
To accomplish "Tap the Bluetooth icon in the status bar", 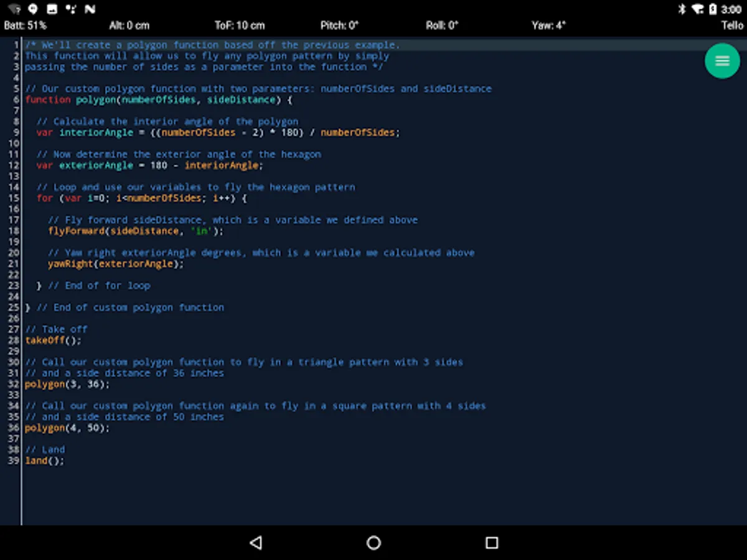I will point(682,9).
